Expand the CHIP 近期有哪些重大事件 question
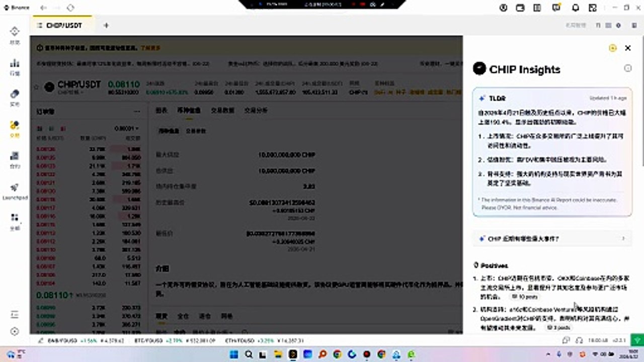Image resolution: width=644 pixels, height=362 pixels. coord(552,239)
